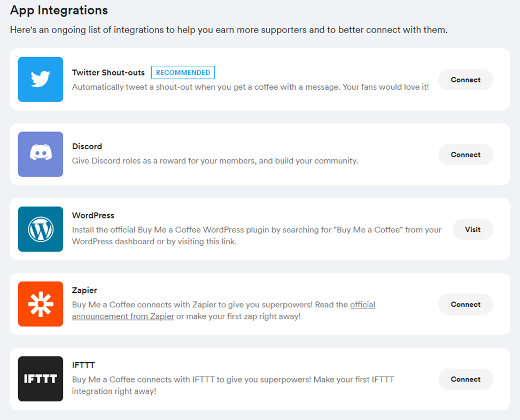Screen dimensions: 520x420
Task: Click the Twitter Shout-outs title
Action: (x=108, y=73)
